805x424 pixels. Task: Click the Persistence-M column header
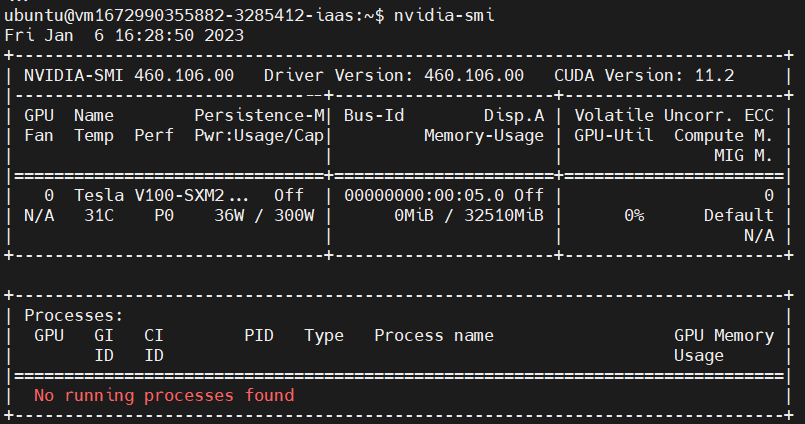pyautogui.click(x=259, y=115)
